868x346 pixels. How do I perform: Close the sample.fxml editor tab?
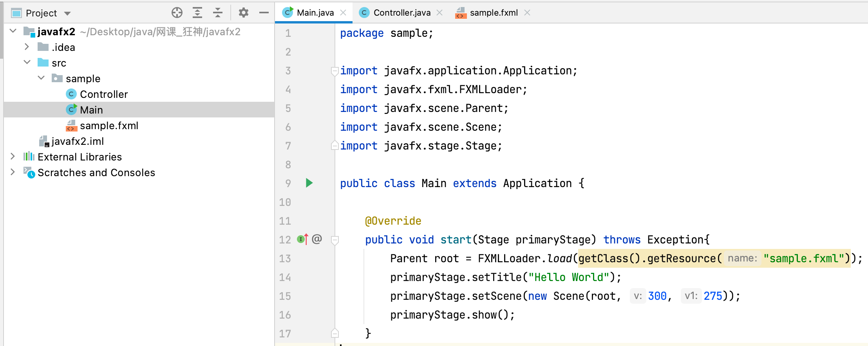point(527,13)
